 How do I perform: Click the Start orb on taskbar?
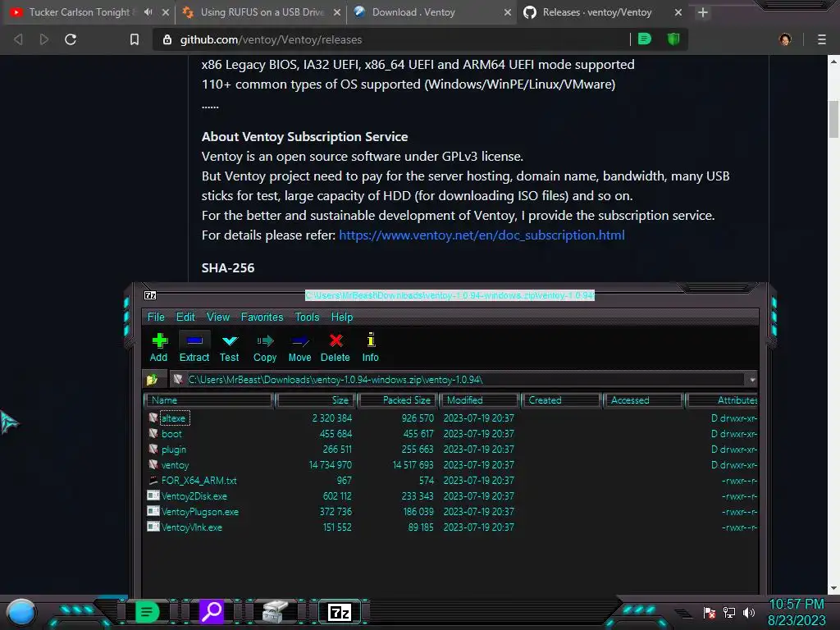(x=21, y=612)
